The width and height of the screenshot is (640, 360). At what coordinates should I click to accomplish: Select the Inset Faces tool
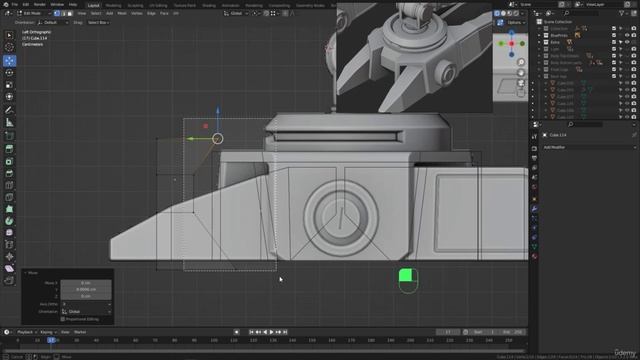[9, 161]
